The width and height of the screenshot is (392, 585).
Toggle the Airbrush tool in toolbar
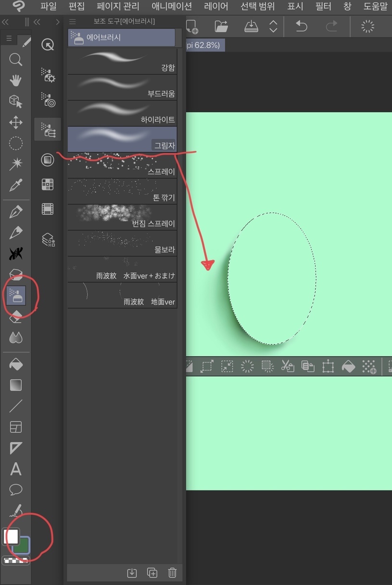click(x=16, y=295)
